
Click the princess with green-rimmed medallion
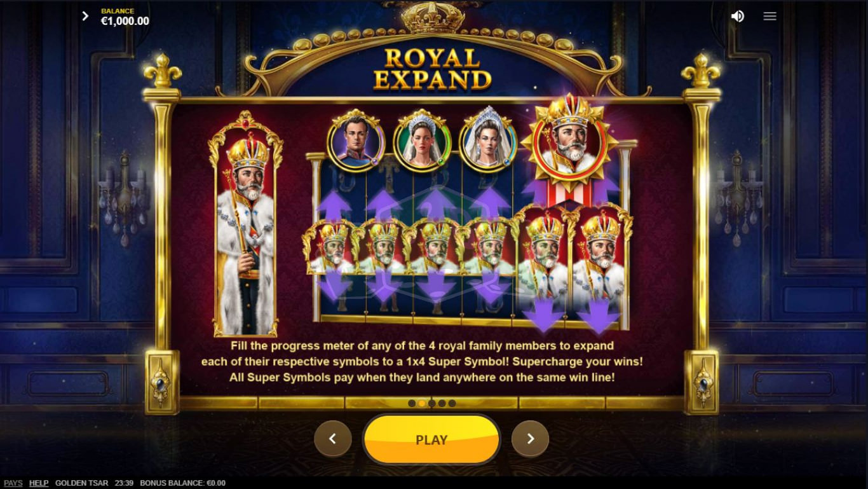(x=422, y=141)
